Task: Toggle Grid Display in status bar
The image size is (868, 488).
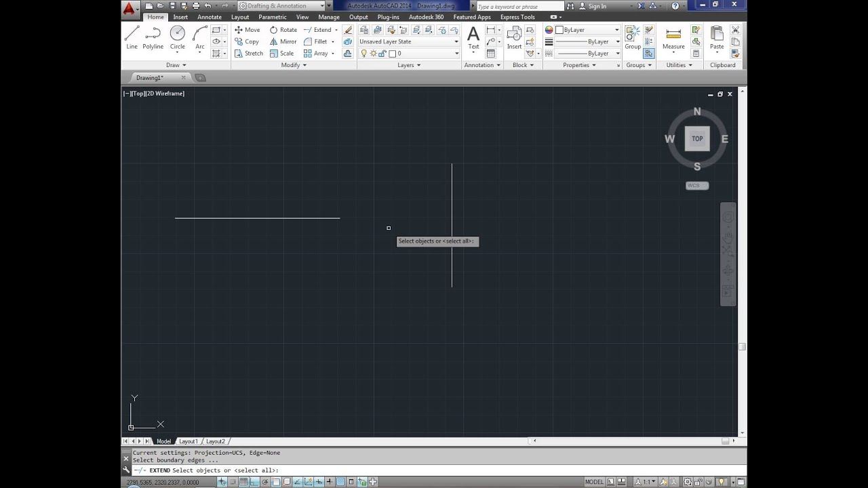Action: pos(243,482)
